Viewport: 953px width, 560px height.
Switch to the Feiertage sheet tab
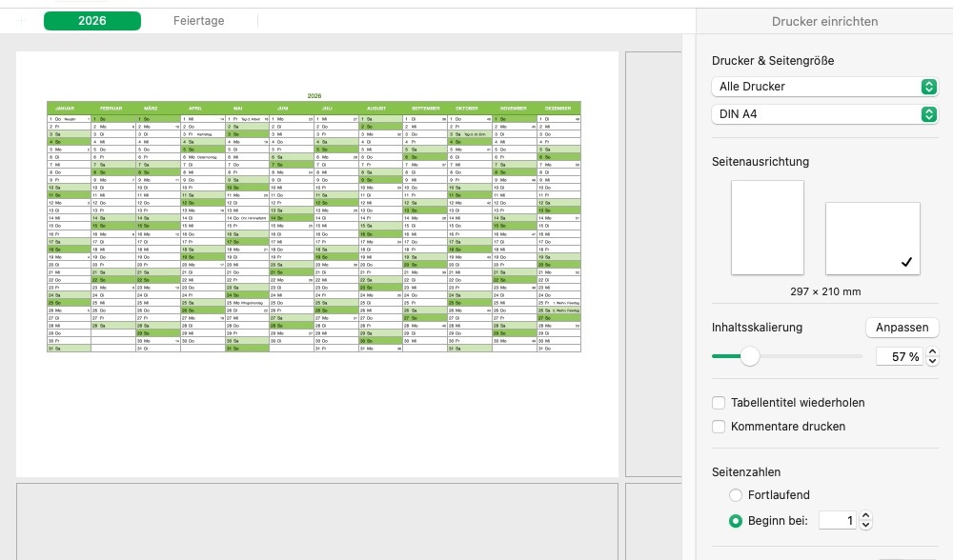point(199,21)
